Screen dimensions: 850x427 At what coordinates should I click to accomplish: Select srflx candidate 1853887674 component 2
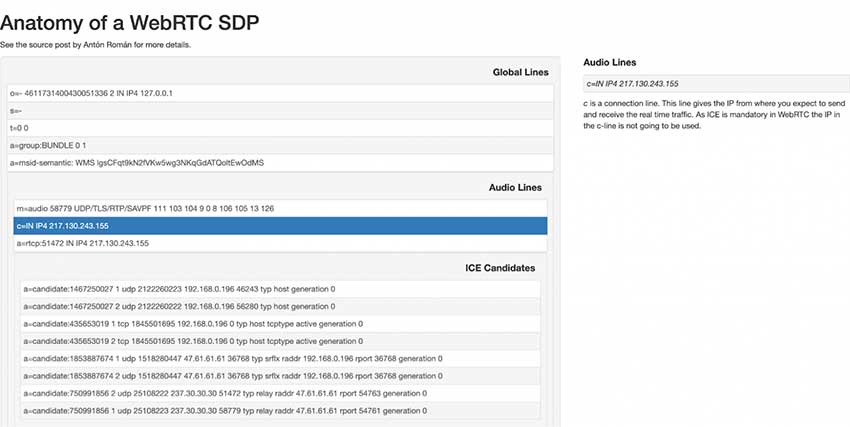pos(280,376)
